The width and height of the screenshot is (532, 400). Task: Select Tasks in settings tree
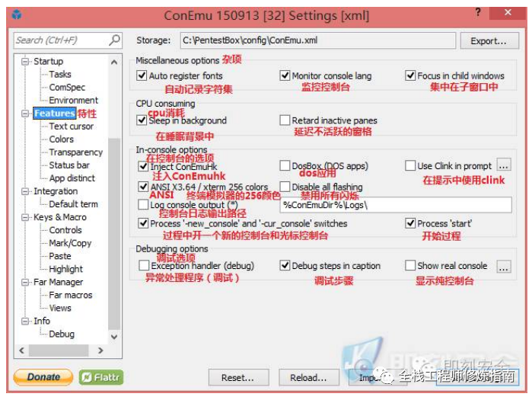[60, 75]
